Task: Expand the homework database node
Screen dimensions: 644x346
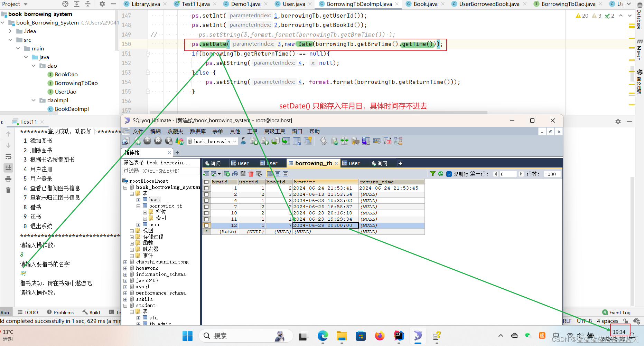Action: click(125, 268)
